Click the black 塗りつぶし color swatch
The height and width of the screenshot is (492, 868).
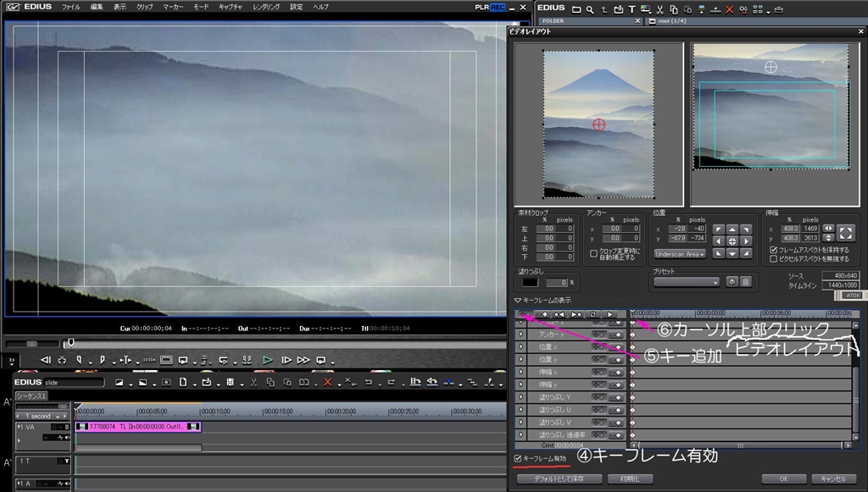[530, 282]
